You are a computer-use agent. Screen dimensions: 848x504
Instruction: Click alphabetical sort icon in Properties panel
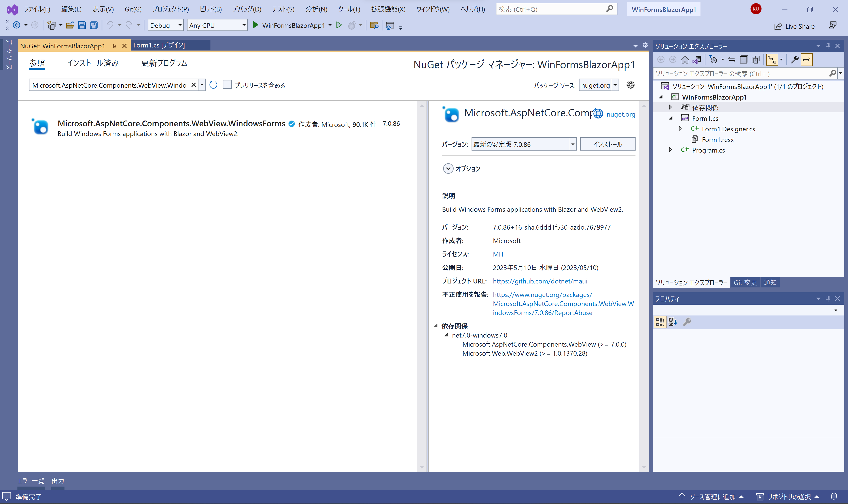point(673,322)
